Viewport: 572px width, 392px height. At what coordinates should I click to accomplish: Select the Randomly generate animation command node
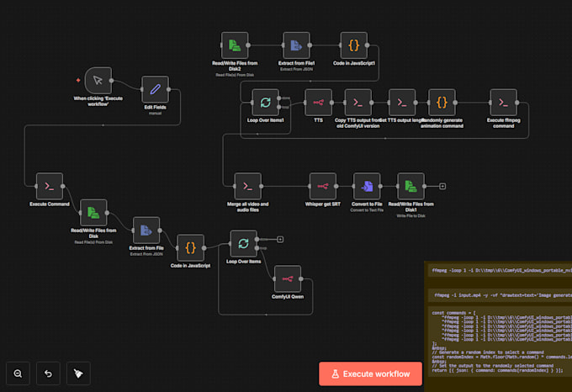(x=442, y=103)
